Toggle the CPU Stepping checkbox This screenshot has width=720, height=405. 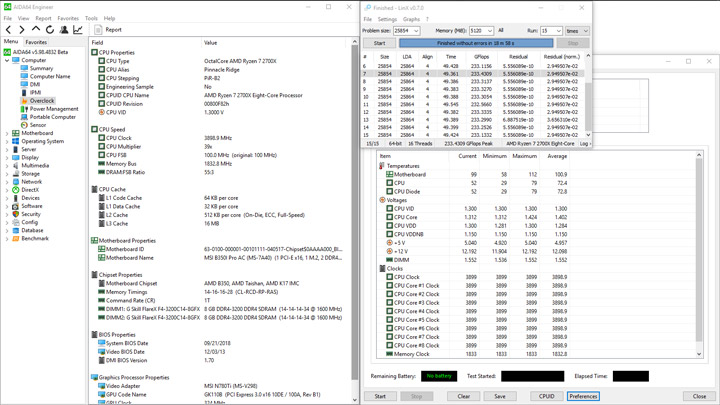click(x=101, y=78)
